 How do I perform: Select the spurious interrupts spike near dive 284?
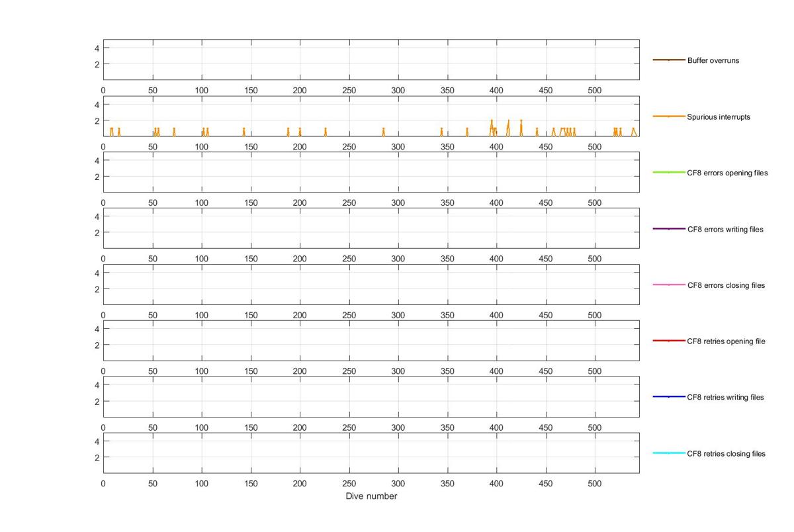coord(384,132)
